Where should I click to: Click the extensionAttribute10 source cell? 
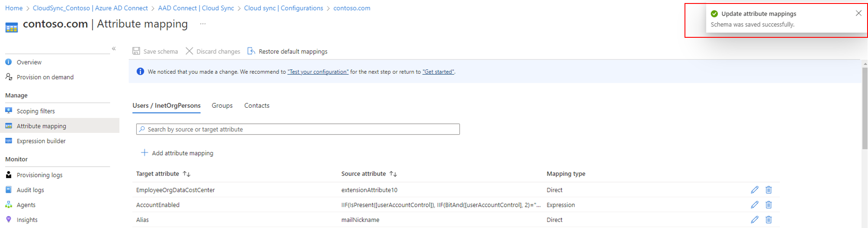pos(369,190)
